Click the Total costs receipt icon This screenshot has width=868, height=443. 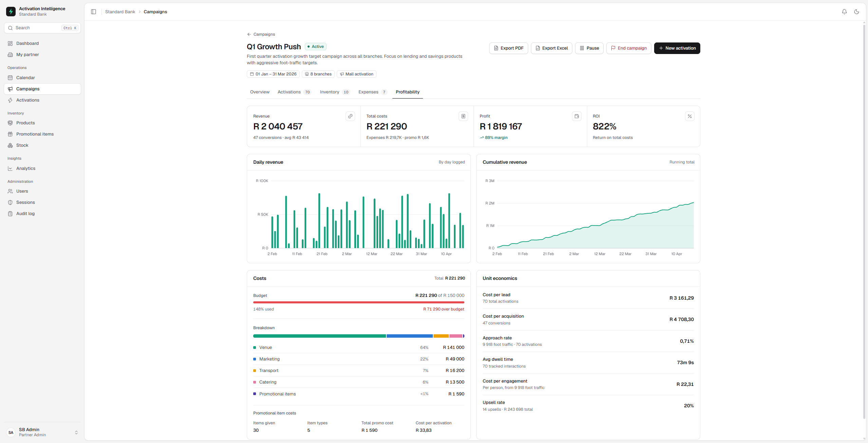463,116
